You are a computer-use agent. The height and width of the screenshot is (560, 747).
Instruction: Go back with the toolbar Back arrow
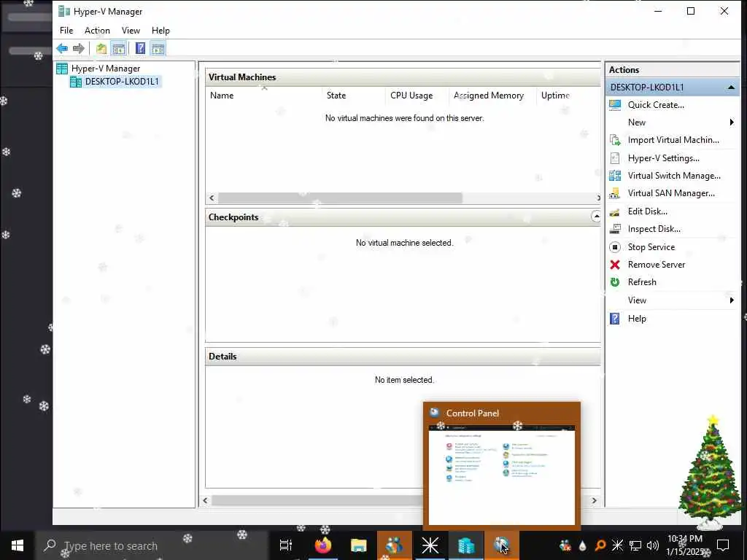pos(62,48)
